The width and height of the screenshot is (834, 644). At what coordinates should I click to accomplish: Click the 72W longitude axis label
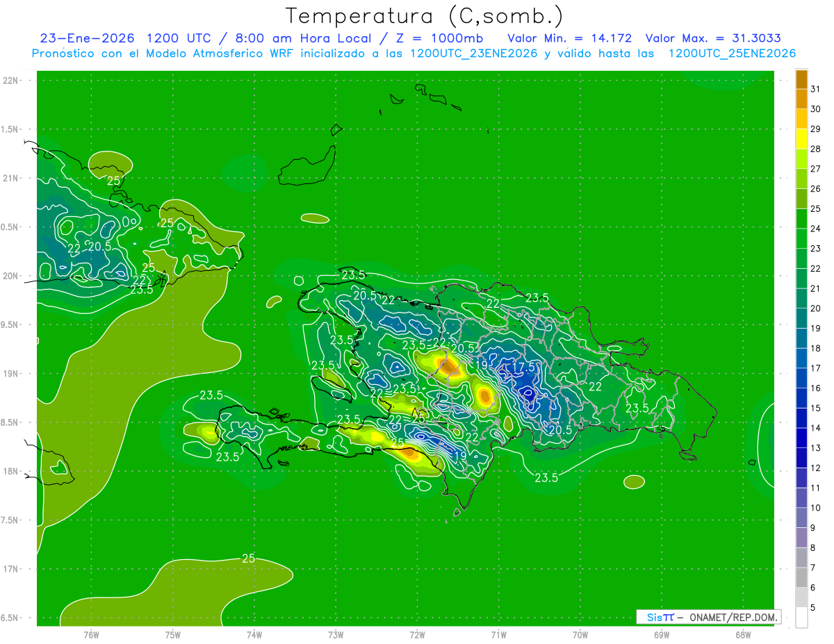point(417,634)
